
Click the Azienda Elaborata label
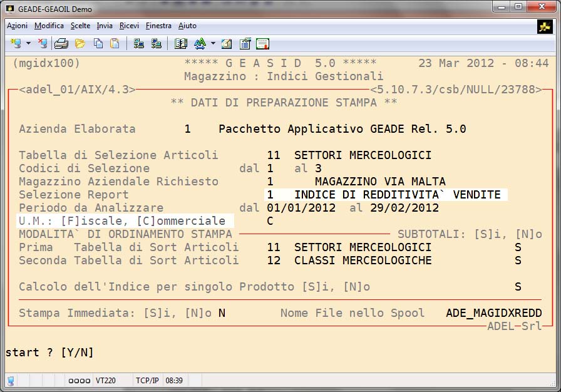click(x=77, y=129)
